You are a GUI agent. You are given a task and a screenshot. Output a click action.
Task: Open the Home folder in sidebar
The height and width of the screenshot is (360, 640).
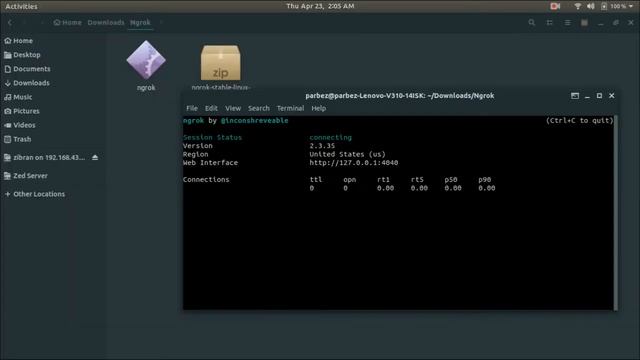(18, 41)
